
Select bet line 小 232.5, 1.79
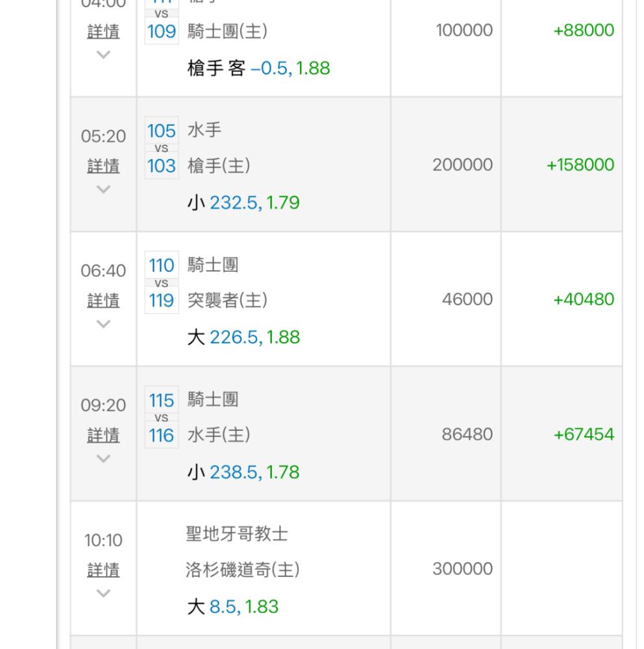click(x=243, y=202)
